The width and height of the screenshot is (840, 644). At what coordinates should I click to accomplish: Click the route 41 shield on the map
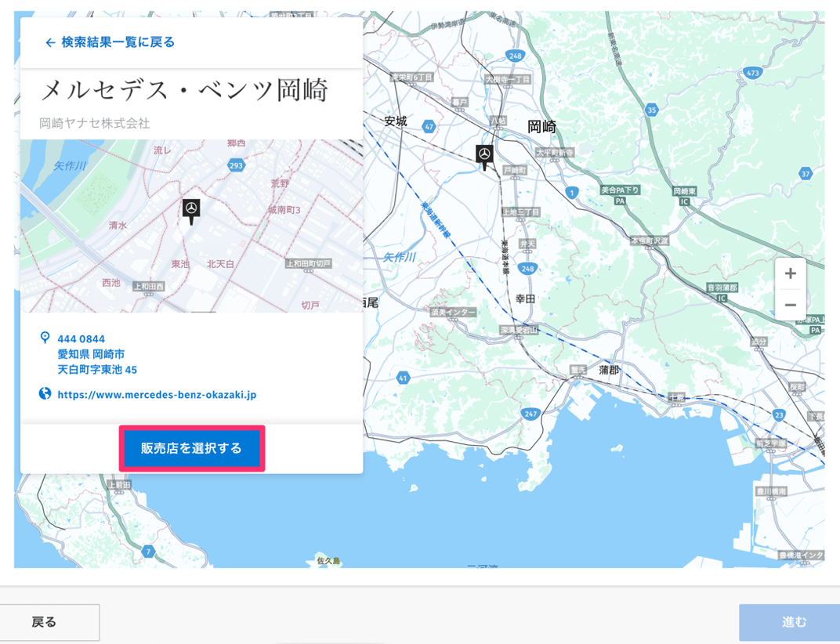coord(403,378)
